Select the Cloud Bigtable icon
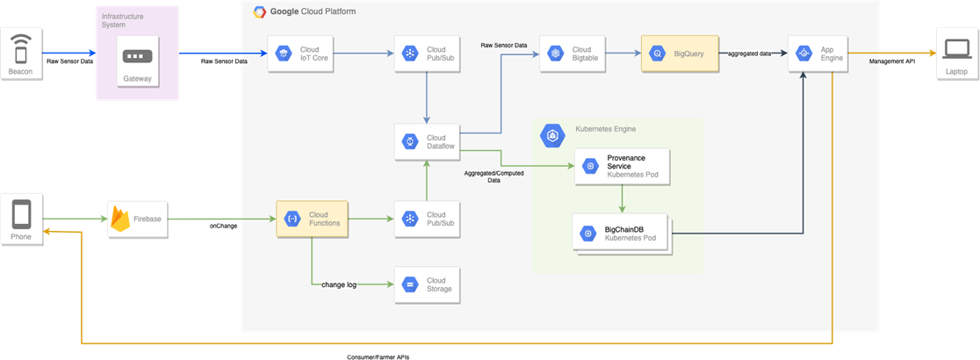The width and height of the screenshot is (980, 360). tap(555, 54)
